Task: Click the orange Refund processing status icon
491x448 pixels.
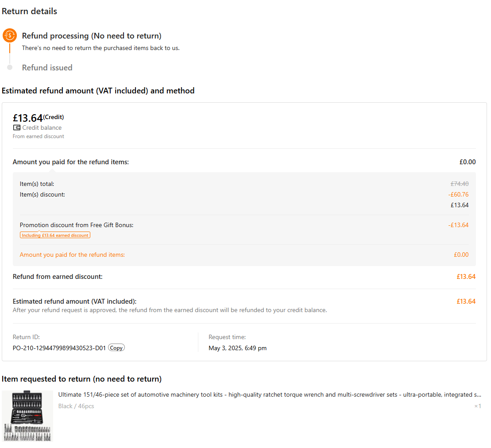Action: (10, 35)
